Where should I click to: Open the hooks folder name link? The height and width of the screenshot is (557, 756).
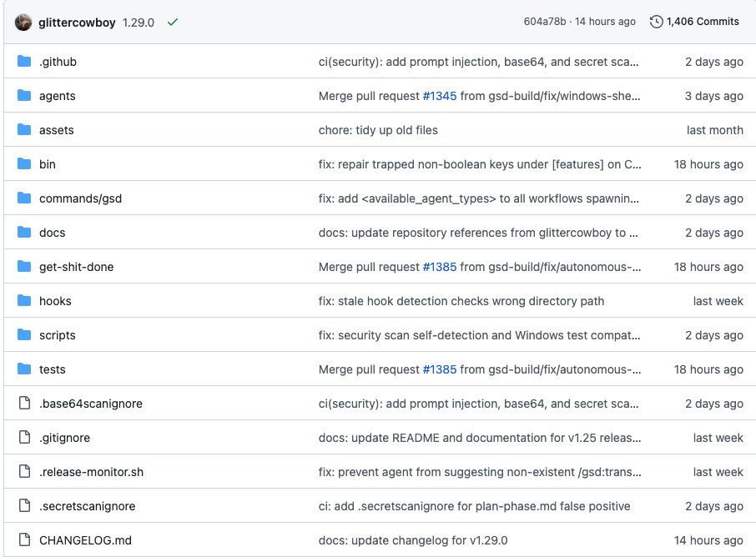click(x=55, y=301)
